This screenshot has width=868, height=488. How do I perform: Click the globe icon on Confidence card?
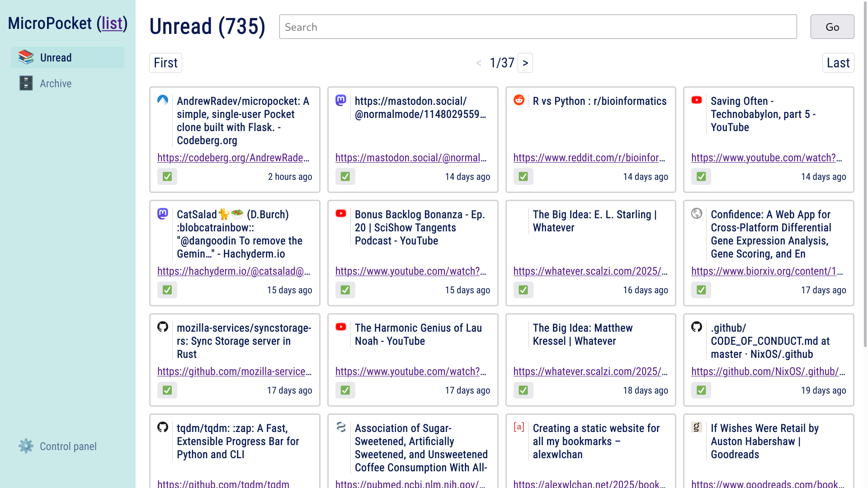(x=697, y=213)
